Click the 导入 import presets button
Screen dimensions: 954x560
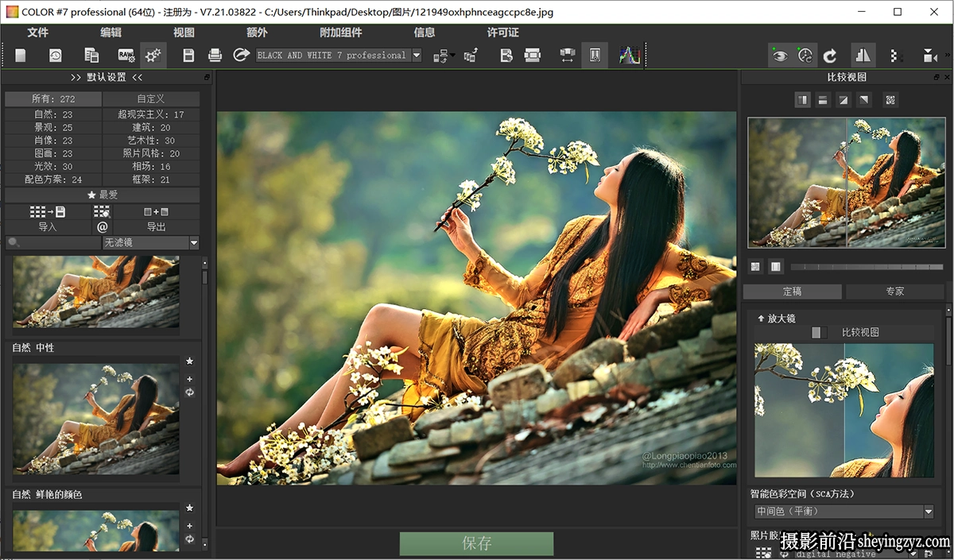pos(48,227)
